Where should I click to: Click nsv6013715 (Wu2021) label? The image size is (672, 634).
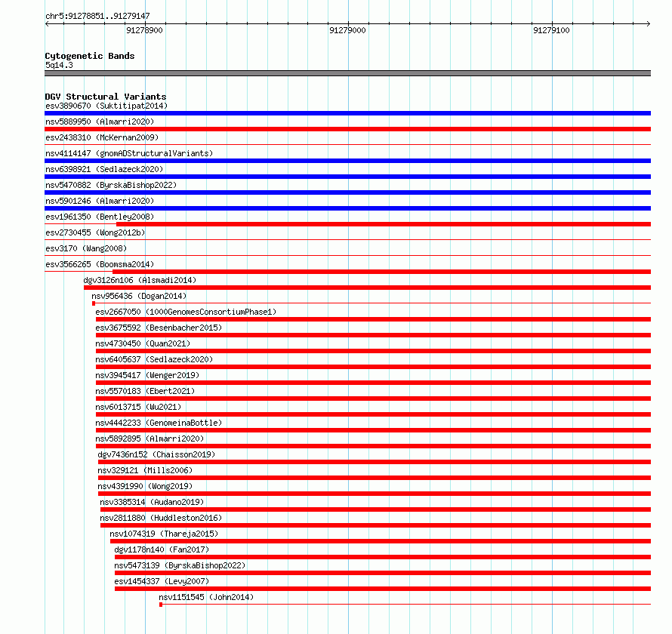[x=138, y=407]
